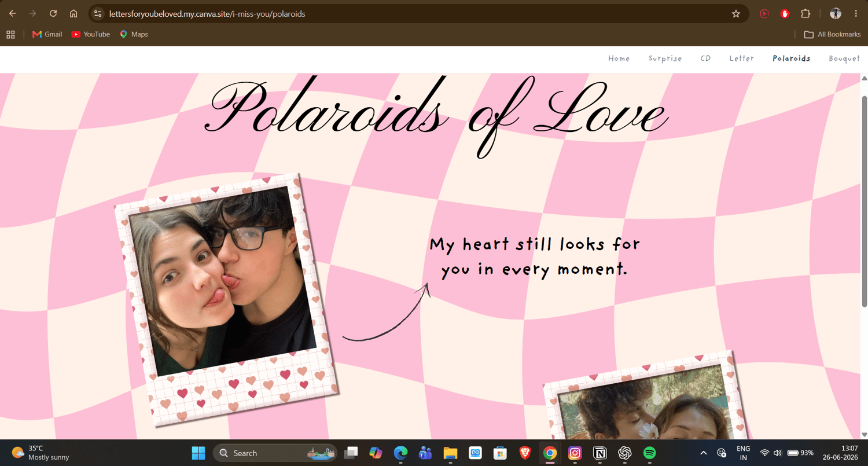Reload the current page
This screenshot has width=868, height=466.
point(53,13)
